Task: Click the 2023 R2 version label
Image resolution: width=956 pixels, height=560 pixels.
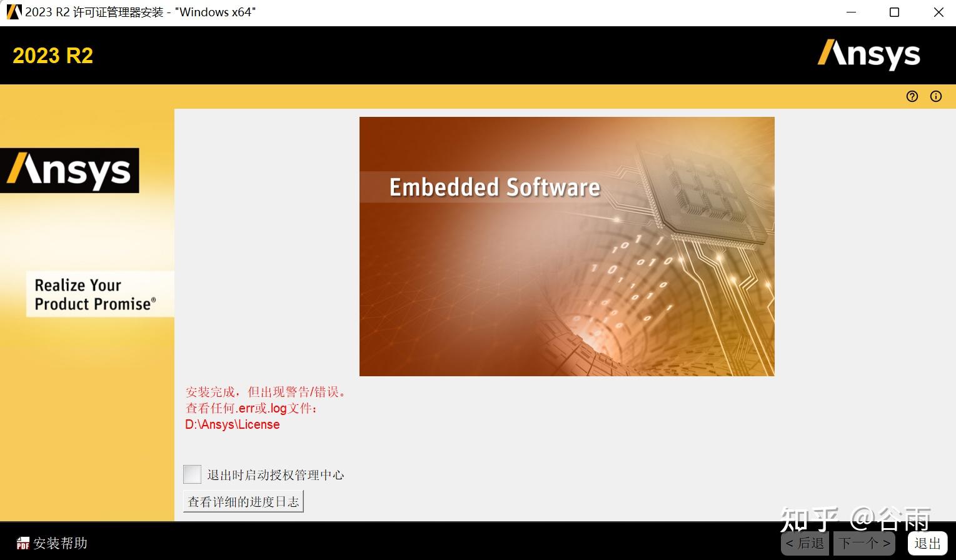Action: coord(53,56)
